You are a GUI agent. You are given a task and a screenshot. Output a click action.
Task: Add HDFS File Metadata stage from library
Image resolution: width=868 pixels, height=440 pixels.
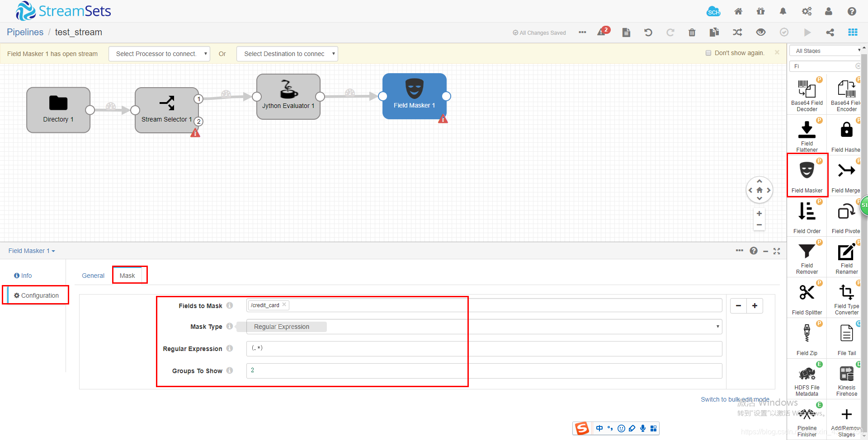click(807, 379)
